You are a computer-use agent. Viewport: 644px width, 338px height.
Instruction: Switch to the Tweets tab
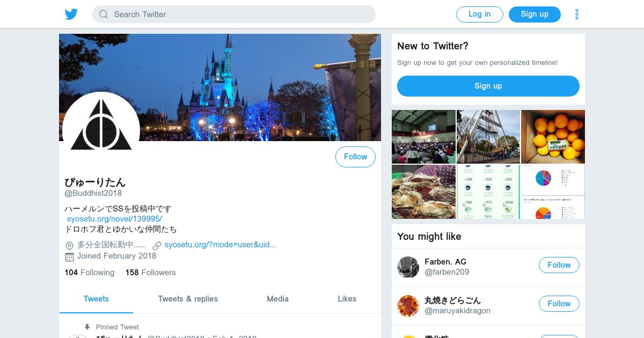pyautogui.click(x=96, y=299)
